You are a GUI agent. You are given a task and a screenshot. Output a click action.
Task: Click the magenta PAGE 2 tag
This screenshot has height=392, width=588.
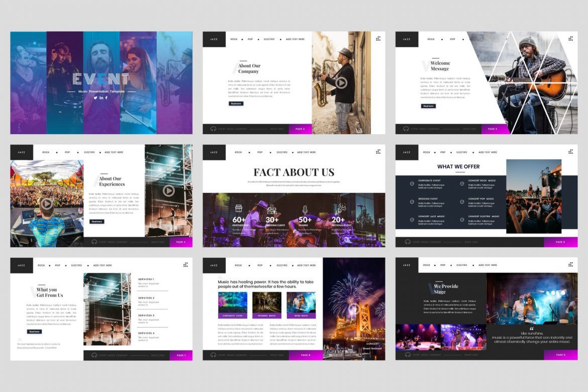[300, 129]
